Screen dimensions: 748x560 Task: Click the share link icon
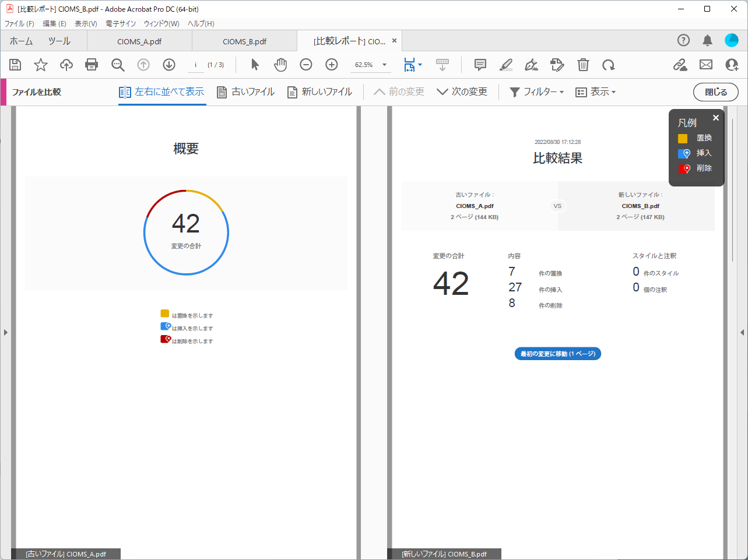(x=680, y=65)
